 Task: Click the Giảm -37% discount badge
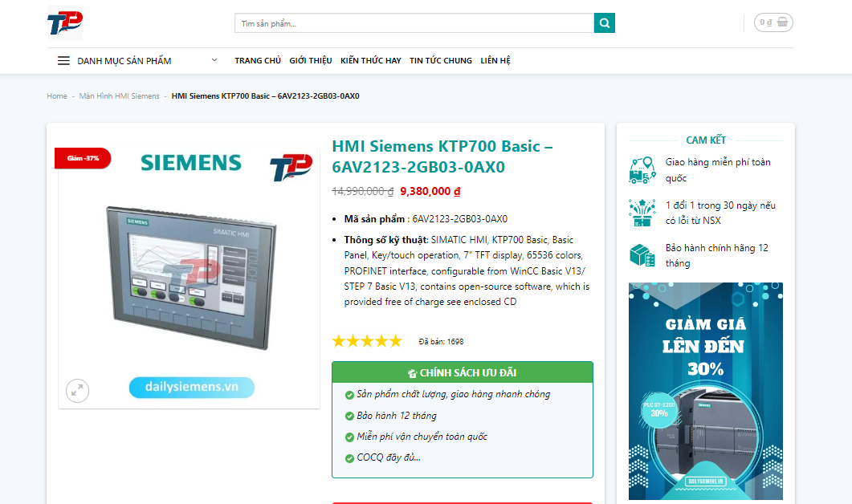point(83,158)
